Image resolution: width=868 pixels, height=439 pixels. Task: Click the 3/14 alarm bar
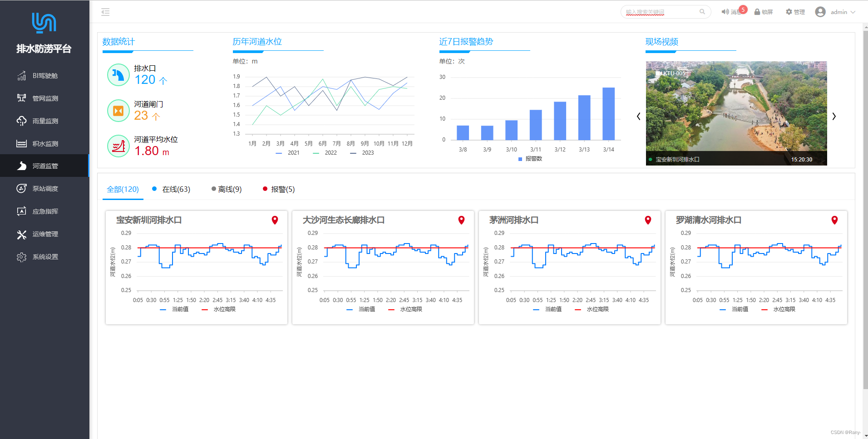point(608,114)
